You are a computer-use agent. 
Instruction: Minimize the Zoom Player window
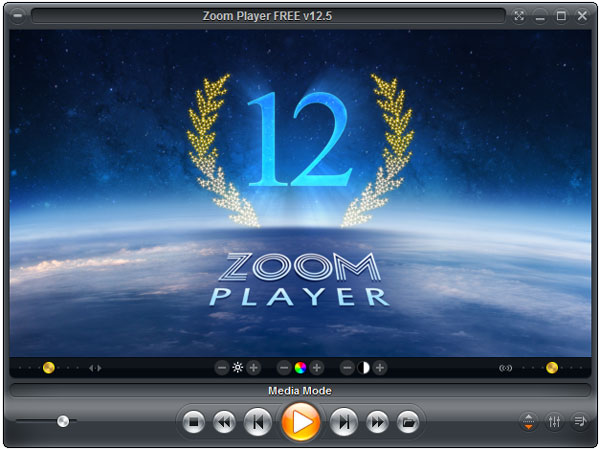pos(540,16)
